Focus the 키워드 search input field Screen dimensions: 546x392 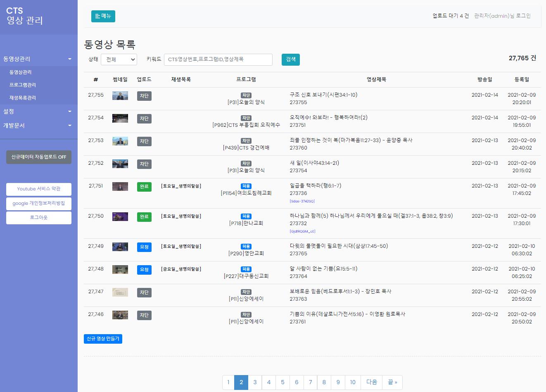point(218,59)
